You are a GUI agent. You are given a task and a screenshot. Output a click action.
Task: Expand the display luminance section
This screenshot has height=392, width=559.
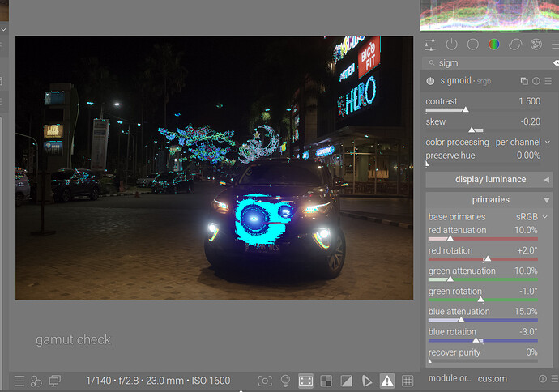[x=490, y=180]
